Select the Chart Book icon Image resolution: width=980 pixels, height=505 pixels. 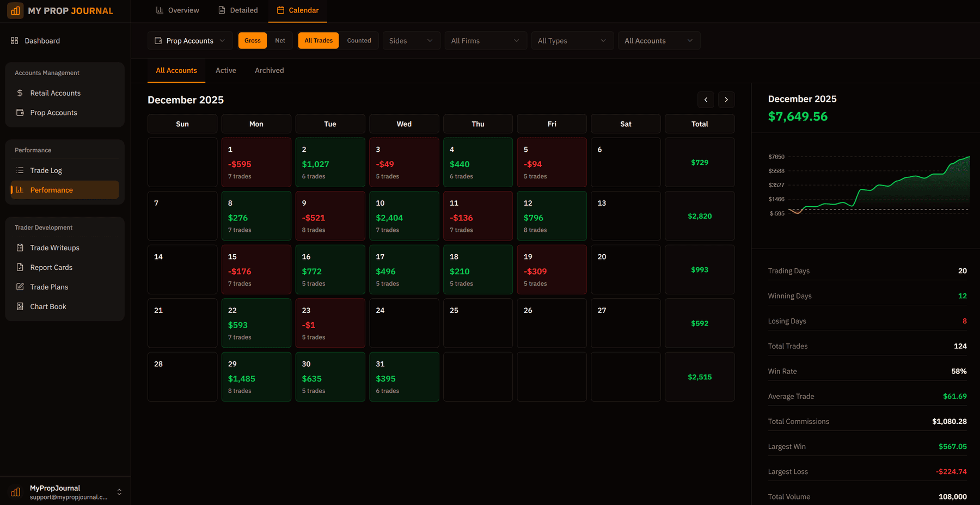pyautogui.click(x=21, y=306)
